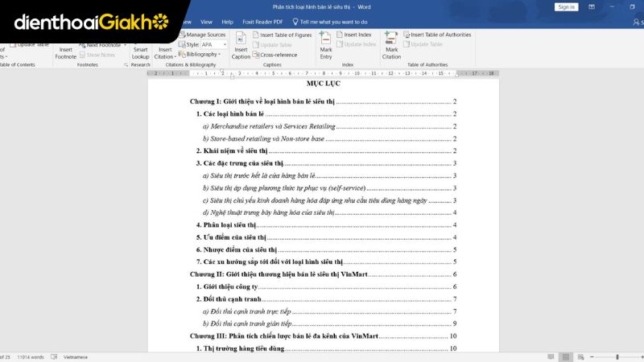
Task: Click the Mark Citation icon
Action: coord(391,38)
